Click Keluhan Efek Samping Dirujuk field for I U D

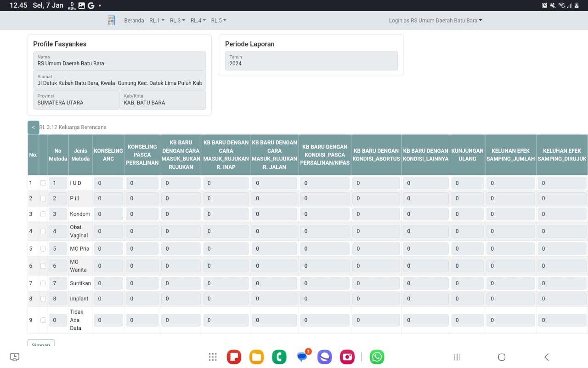click(x=562, y=183)
